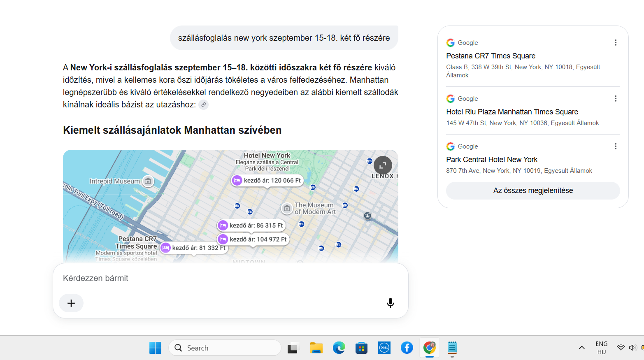Screen dimensions: 644x360
Task: Click 'Az összes megjelenítése' button
Action: [533, 190]
